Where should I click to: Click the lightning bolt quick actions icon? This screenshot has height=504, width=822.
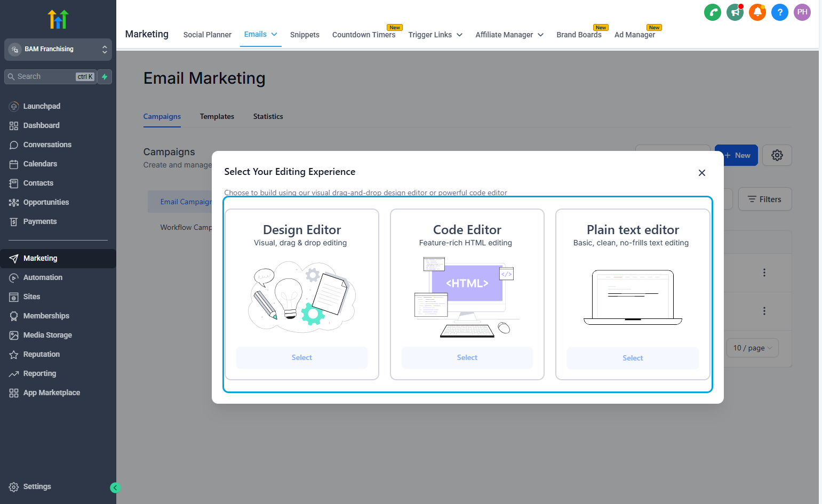105,77
